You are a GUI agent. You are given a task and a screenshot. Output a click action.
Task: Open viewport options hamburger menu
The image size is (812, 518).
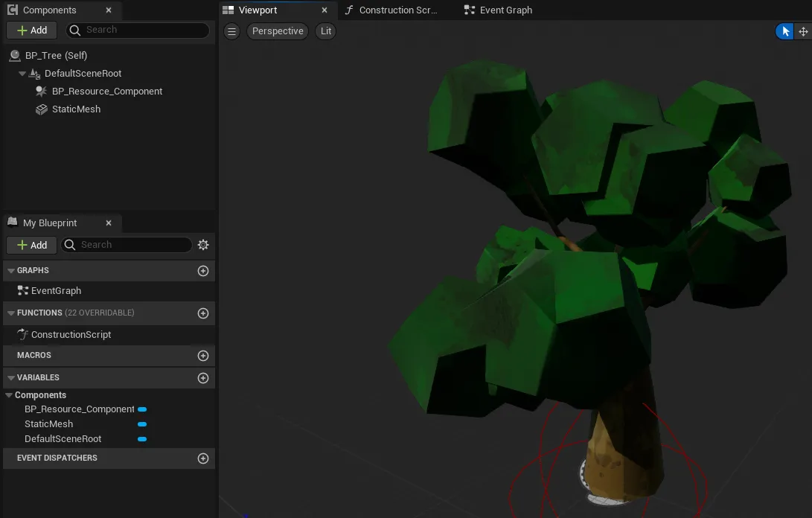coord(232,31)
